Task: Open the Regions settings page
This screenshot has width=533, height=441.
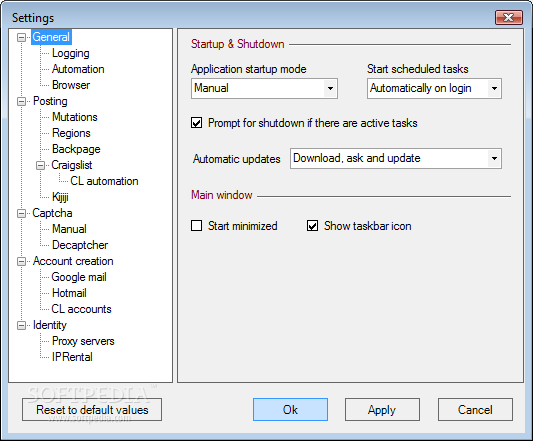Action: (71, 133)
